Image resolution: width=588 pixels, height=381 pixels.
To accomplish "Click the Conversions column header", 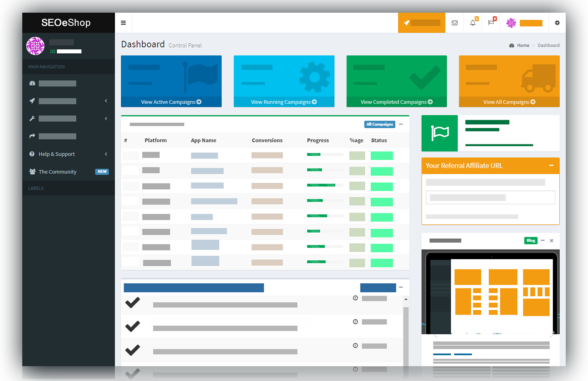I will 267,140.
